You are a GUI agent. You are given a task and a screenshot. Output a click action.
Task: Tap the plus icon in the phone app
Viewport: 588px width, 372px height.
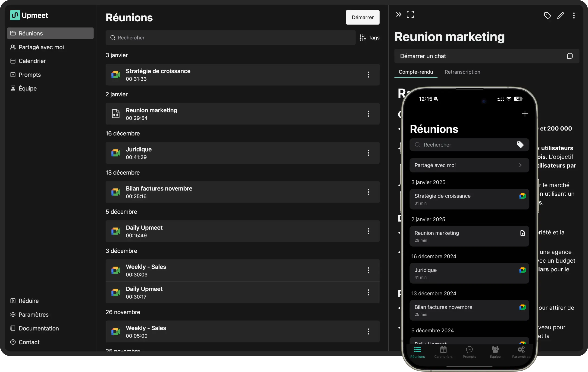tap(525, 114)
